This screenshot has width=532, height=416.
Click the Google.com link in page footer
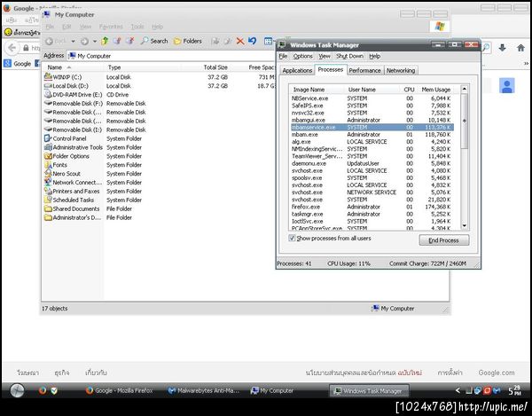coord(497,373)
